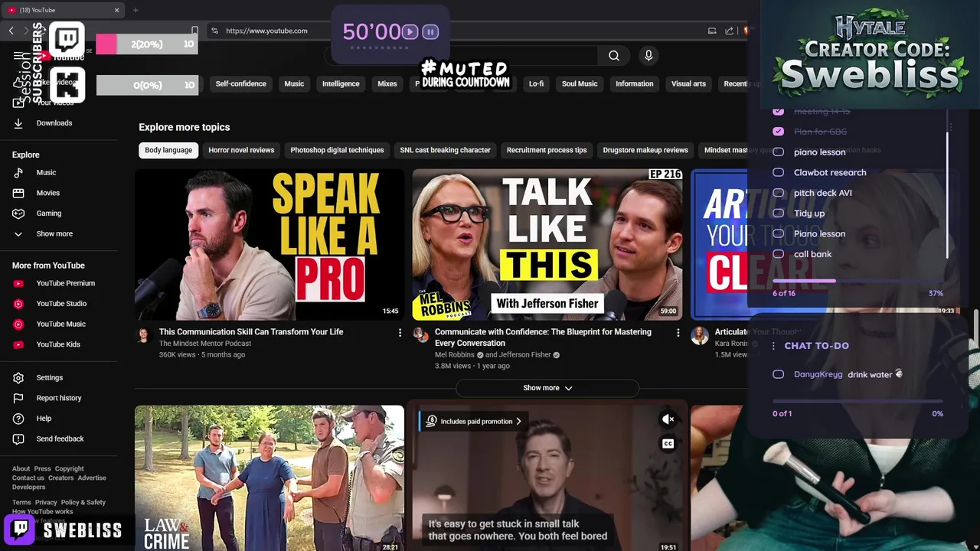
Task: Select Recruitment process tips chip
Action: (547, 150)
